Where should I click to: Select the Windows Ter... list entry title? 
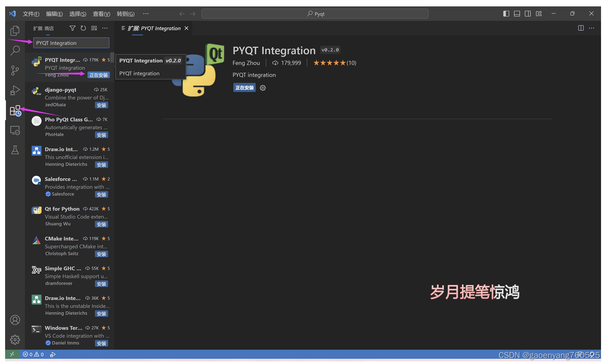(64, 328)
